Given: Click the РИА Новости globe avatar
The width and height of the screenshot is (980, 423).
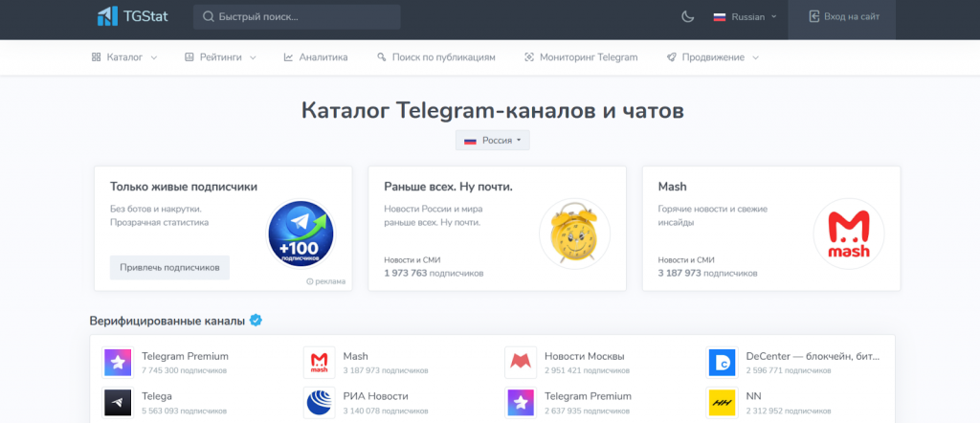Looking at the screenshot, I should coord(320,402).
